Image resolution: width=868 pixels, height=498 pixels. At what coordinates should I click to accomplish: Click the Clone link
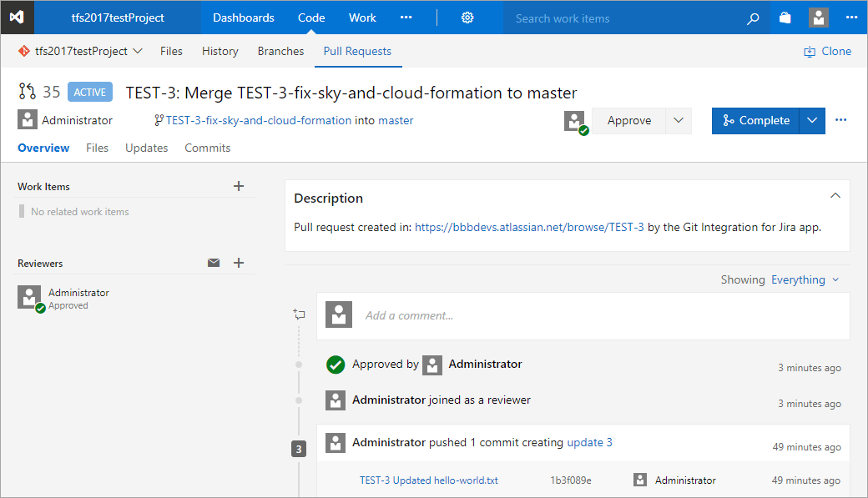pos(836,51)
